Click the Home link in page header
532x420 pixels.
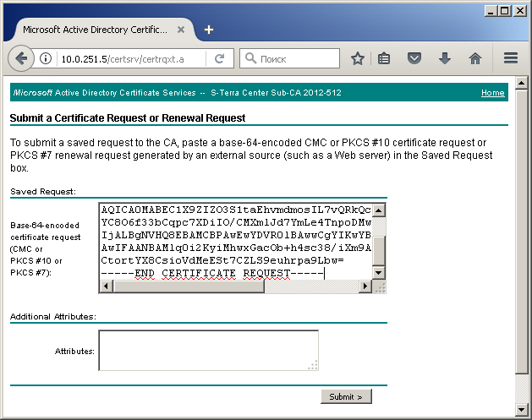pos(492,93)
